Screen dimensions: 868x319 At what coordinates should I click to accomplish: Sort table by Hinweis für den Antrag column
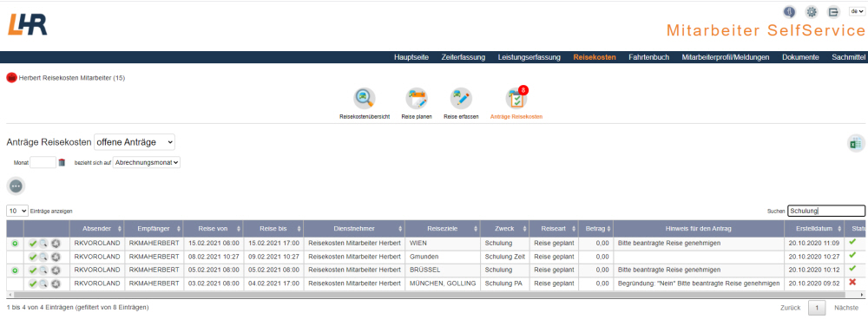click(699, 228)
